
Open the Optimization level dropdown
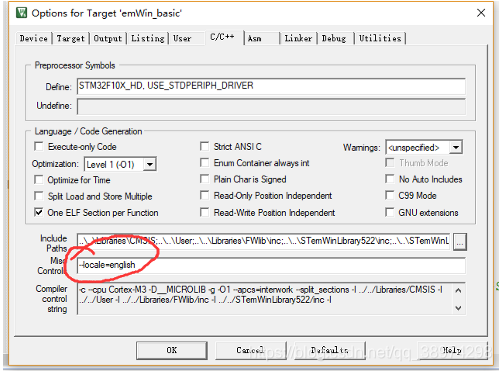click(120, 164)
